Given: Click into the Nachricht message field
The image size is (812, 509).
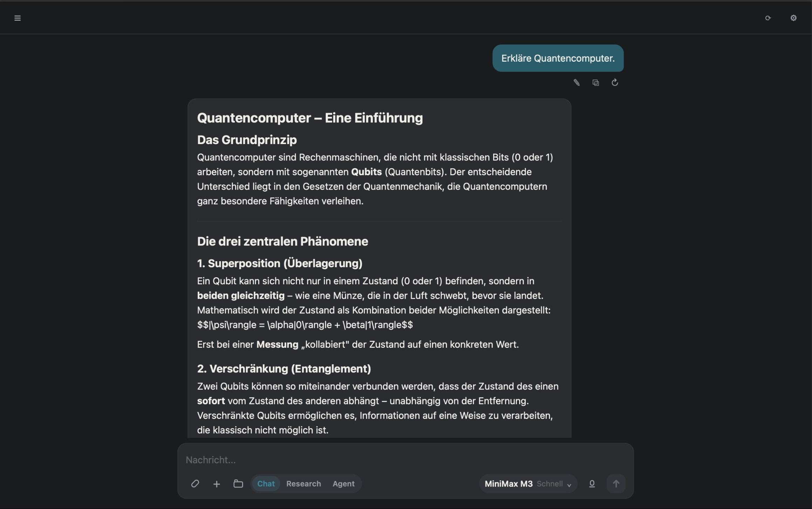Looking at the screenshot, I should [x=405, y=460].
